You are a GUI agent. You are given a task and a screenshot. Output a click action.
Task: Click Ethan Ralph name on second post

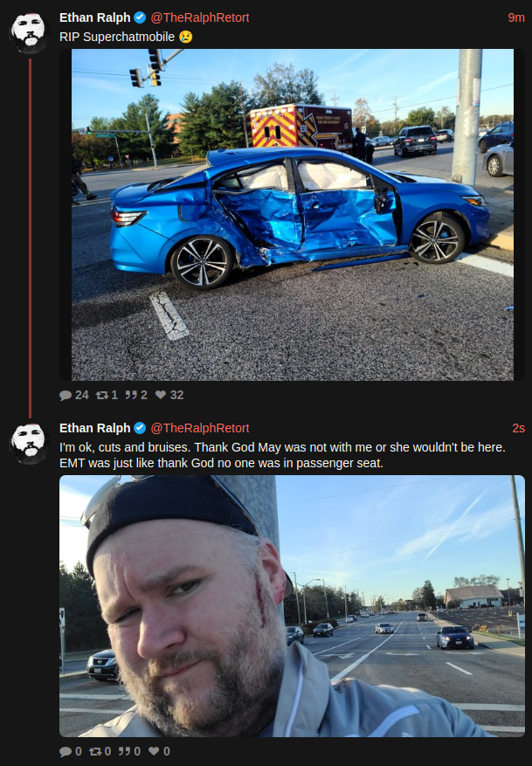coord(94,428)
